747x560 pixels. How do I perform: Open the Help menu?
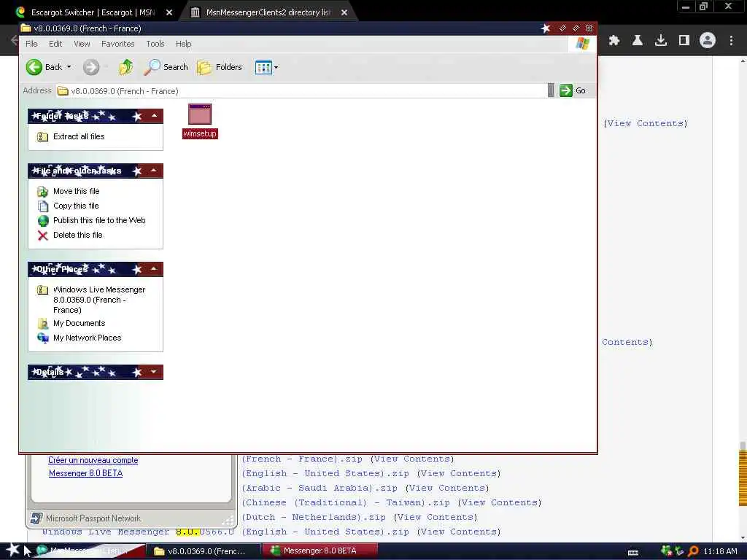tap(183, 44)
